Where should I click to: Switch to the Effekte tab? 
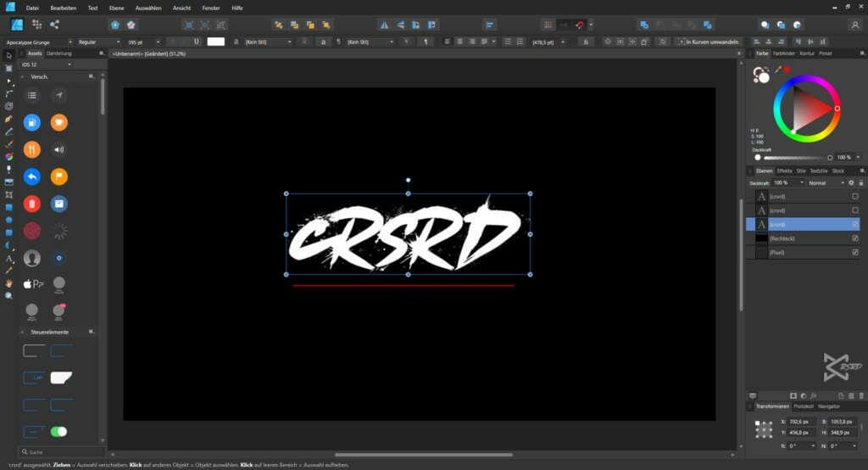point(784,171)
